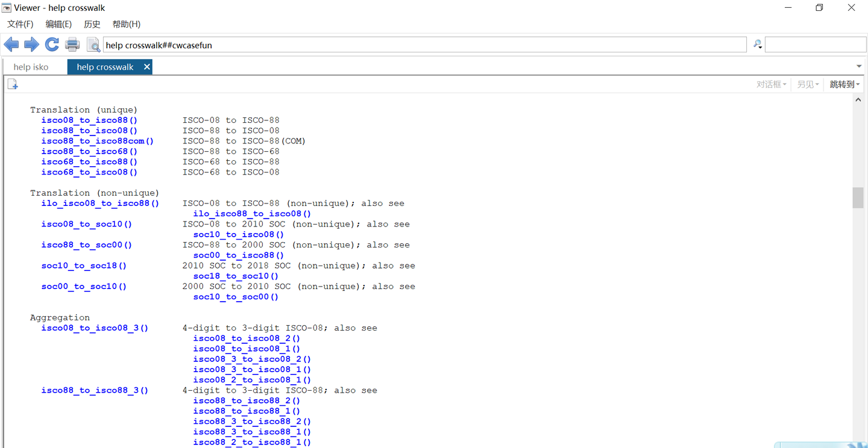This screenshot has height=448, width=868.
Task: Open the 对话框 dropdown
Action: (771, 84)
